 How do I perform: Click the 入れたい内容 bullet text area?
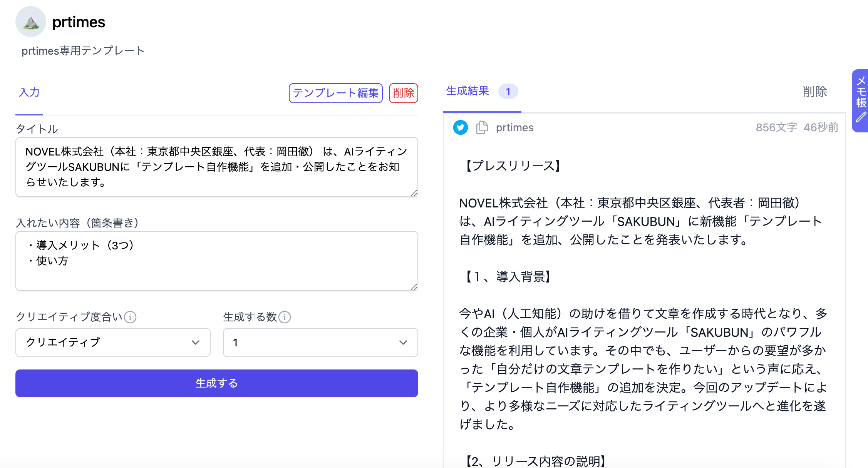(216, 261)
